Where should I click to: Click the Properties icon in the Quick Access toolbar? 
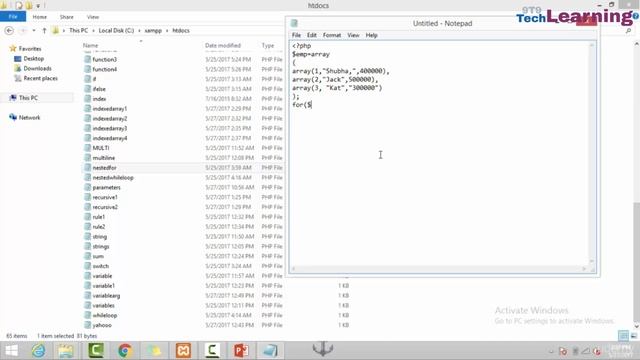coord(19,6)
